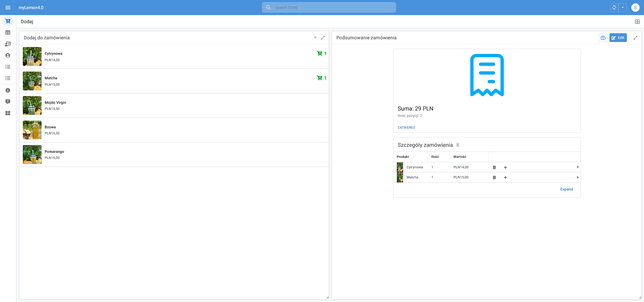Open the feedback alert sidebar icon
Viewport: 644px width, 302px height.
tap(8, 102)
